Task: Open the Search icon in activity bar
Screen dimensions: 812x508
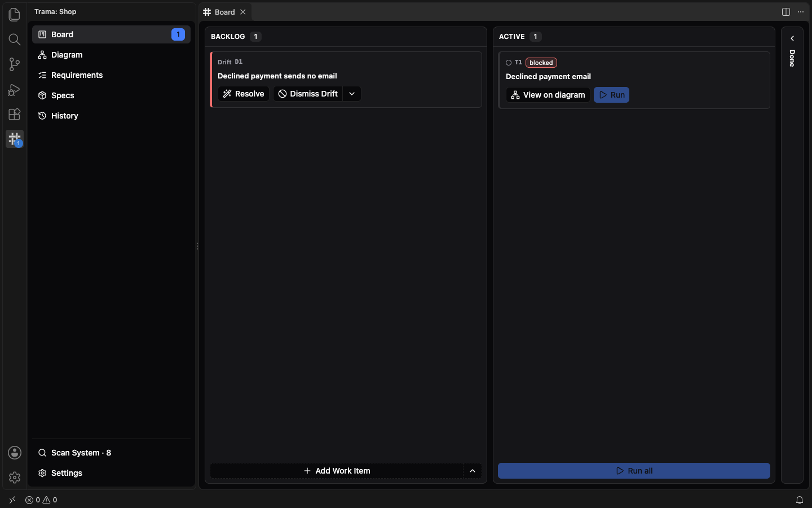Action: (15, 39)
